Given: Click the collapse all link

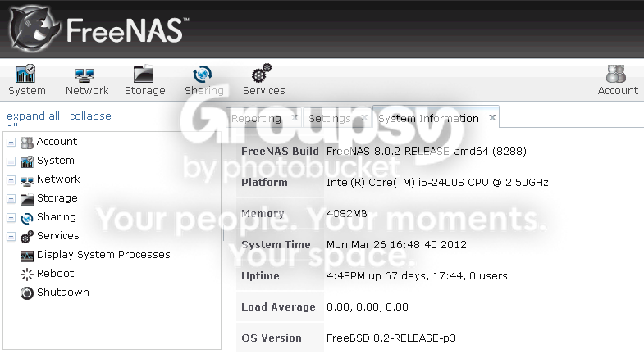Looking at the screenshot, I should (x=90, y=116).
